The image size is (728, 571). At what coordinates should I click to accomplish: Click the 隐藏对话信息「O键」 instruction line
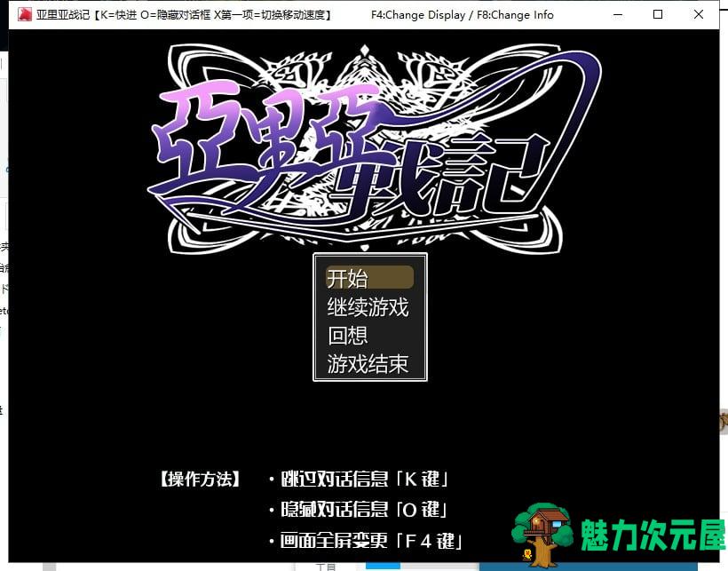point(359,510)
